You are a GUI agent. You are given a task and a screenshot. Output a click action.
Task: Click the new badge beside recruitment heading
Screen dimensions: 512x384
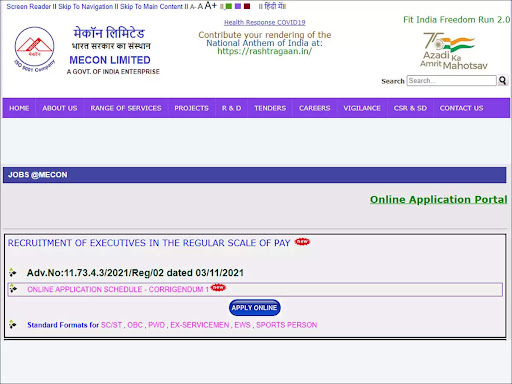(302, 242)
